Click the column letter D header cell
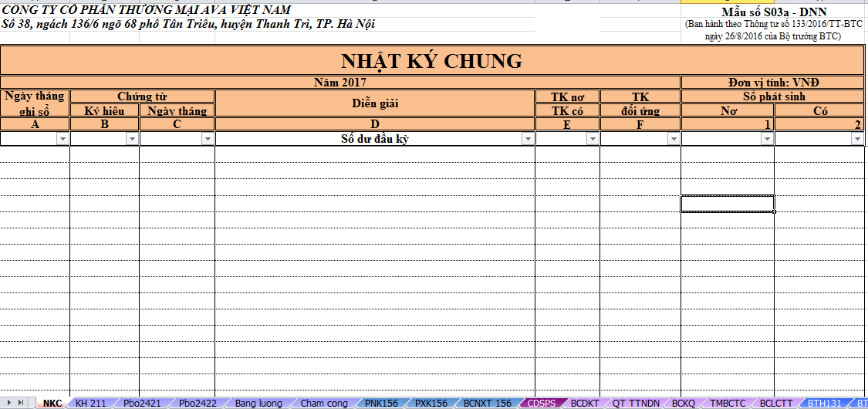This screenshot has width=868, height=409. click(375, 124)
